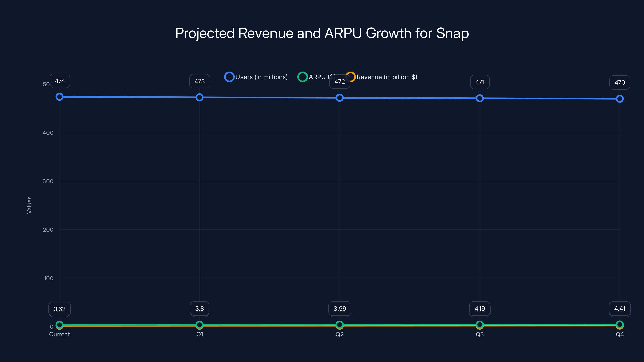Image resolution: width=644 pixels, height=362 pixels.
Task: Click the 3.99 data label
Action: click(x=340, y=309)
